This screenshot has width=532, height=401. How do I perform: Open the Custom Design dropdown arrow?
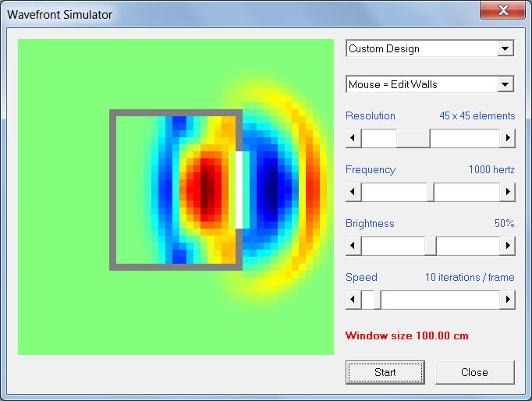(505, 48)
